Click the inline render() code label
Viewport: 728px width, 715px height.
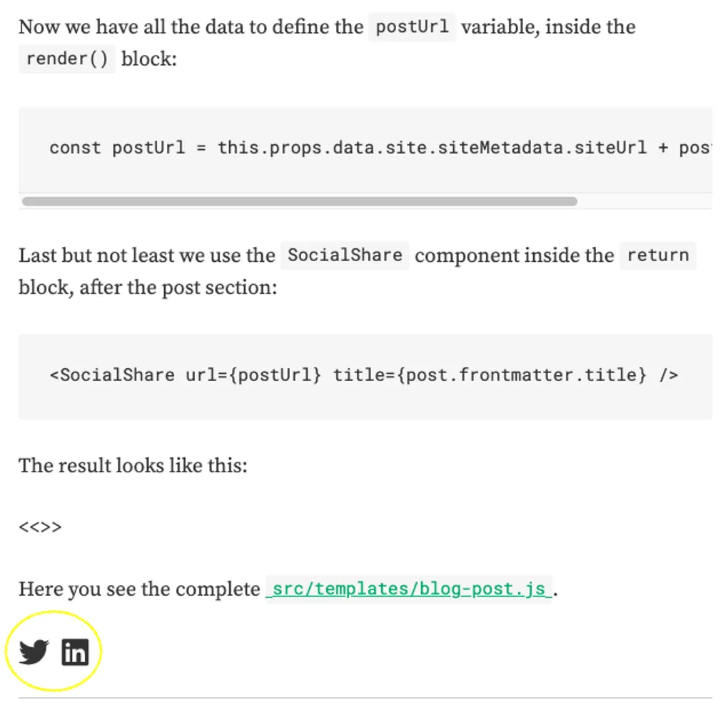66,59
